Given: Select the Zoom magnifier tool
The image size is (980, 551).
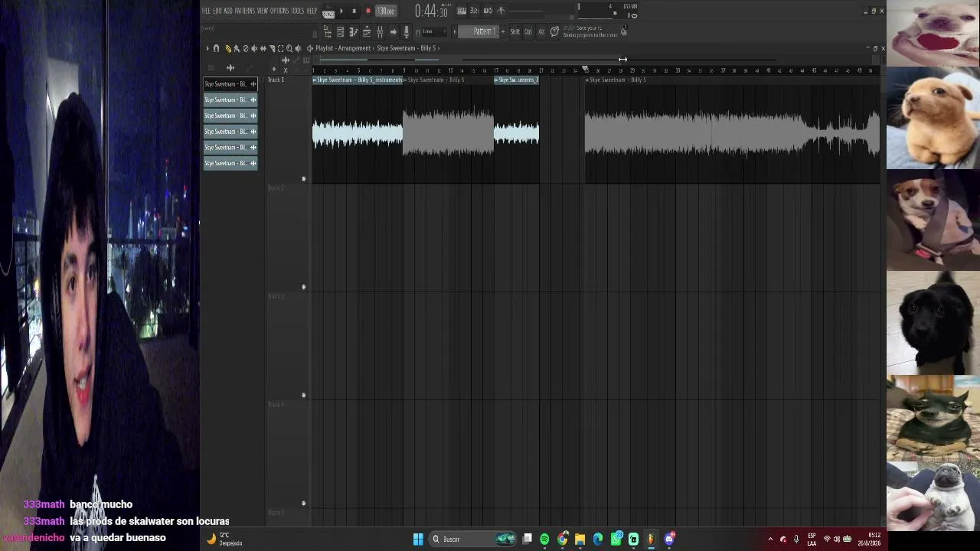Looking at the screenshot, I should click(289, 48).
